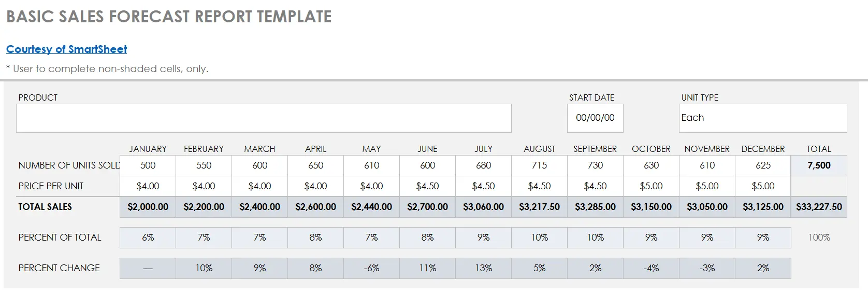Select August total sales cell $3,217.50
This screenshot has height=294, width=868.
(539, 207)
